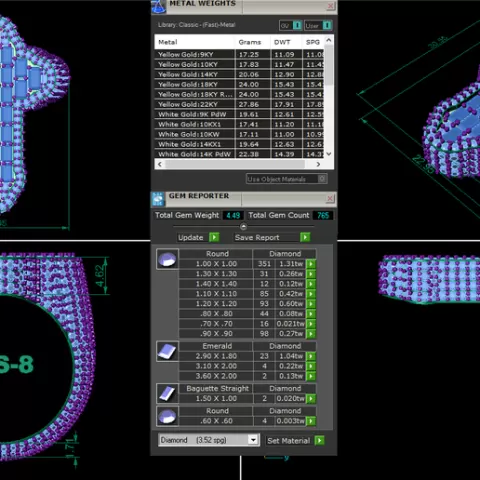
Task: Select the Baguette Straight gem shape icon
Action: (167, 393)
